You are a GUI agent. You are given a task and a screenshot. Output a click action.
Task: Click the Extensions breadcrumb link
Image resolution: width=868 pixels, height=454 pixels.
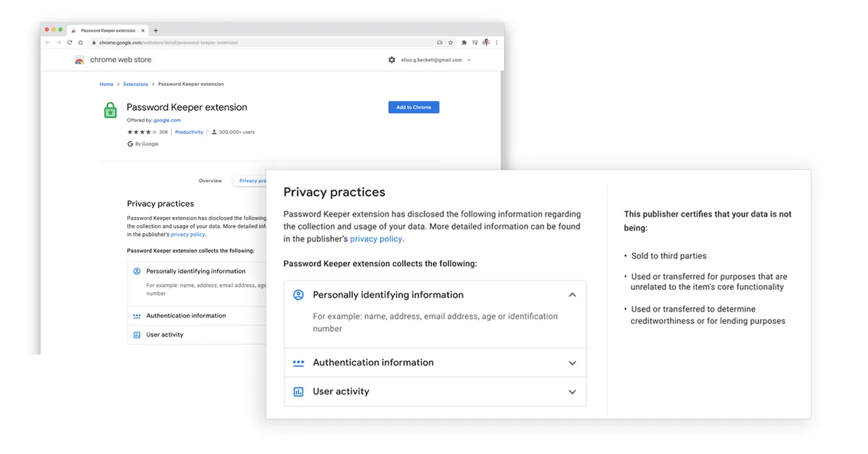pos(135,85)
